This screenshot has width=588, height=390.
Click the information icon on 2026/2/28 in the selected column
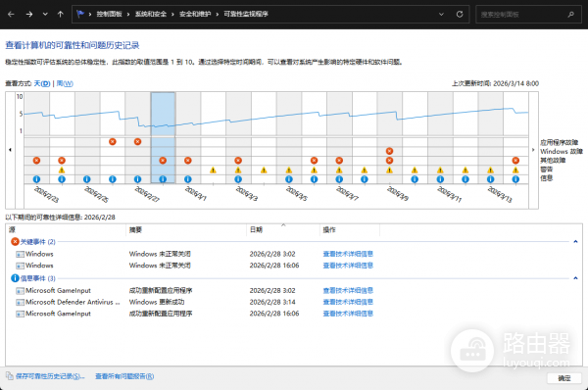163,179
